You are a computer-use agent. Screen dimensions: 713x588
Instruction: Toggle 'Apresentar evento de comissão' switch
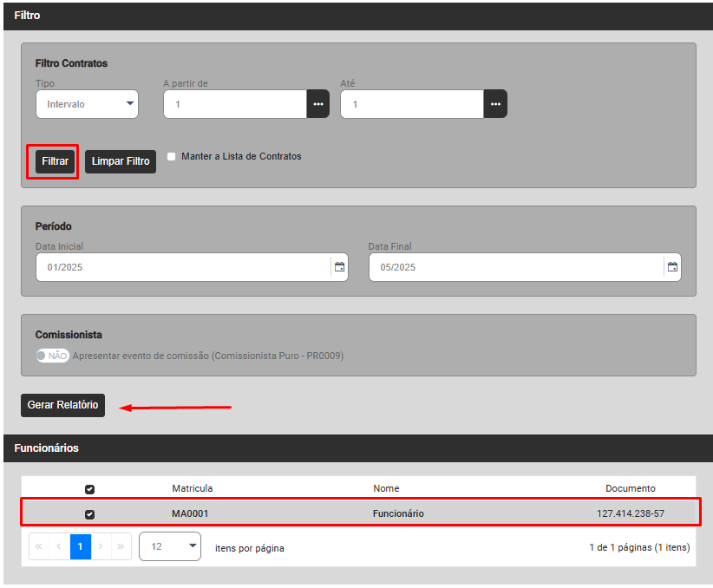pos(52,356)
